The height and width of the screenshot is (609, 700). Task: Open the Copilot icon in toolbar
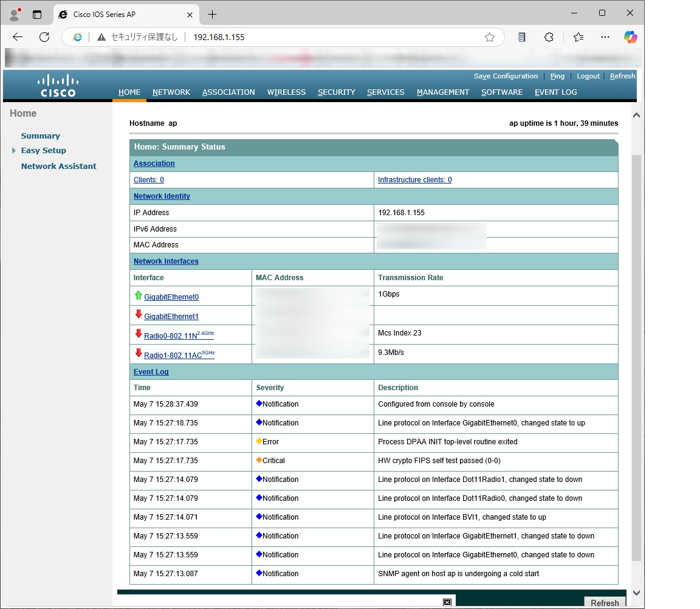coord(630,37)
